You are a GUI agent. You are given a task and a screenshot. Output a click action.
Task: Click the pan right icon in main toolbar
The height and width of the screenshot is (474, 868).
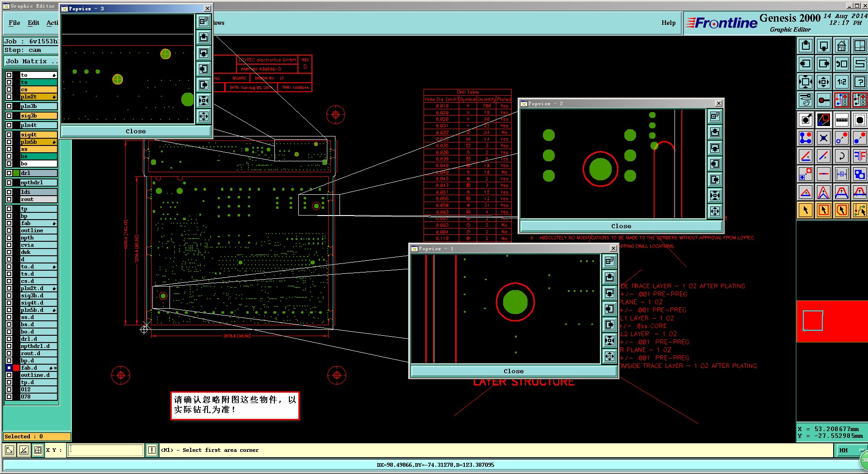[x=824, y=64]
